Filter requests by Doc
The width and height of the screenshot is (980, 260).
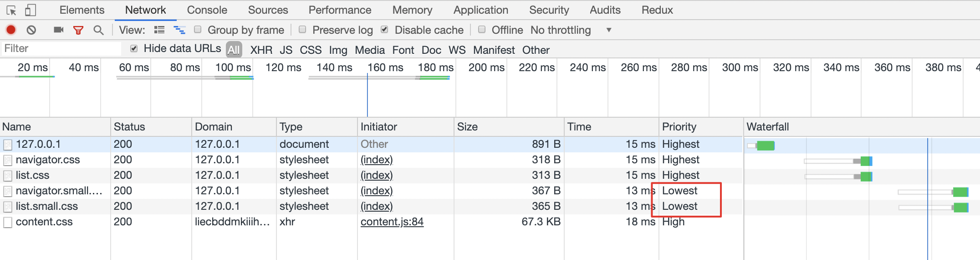tap(431, 50)
